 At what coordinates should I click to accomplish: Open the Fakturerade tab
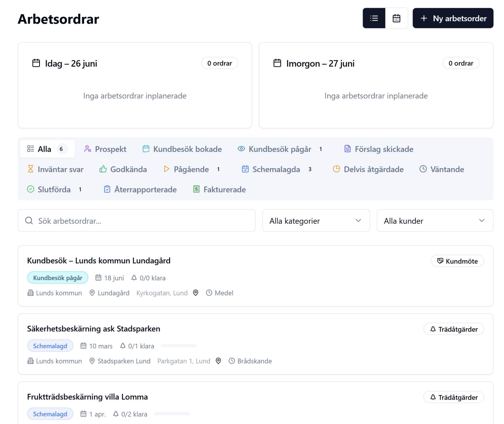(x=220, y=189)
